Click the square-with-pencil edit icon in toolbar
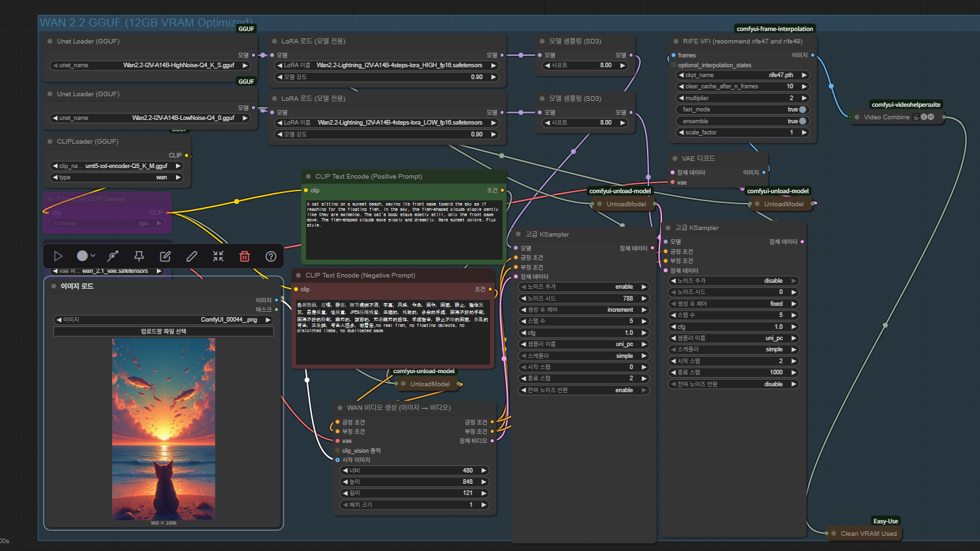Viewport: 980px width, 551px height. click(x=165, y=256)
